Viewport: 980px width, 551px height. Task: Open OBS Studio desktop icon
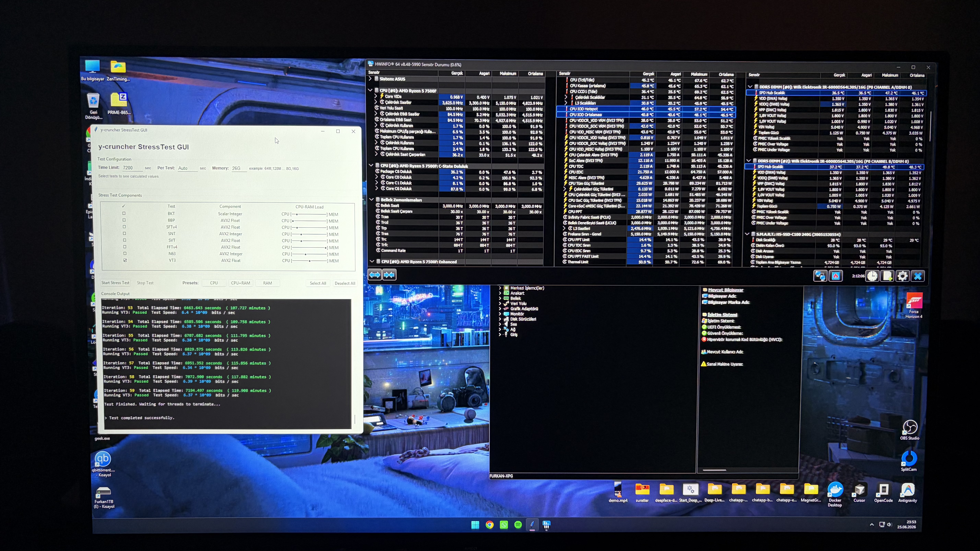pyautogui.click(x=910, y=430)
